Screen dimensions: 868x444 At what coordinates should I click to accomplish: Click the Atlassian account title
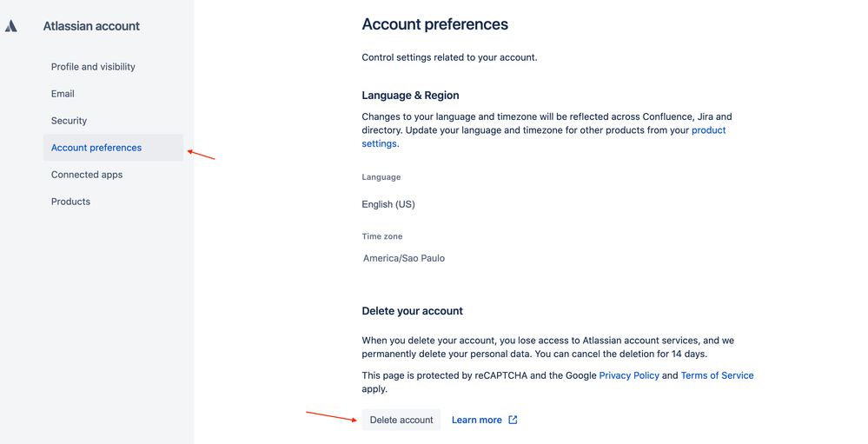[x=91, y=26]
